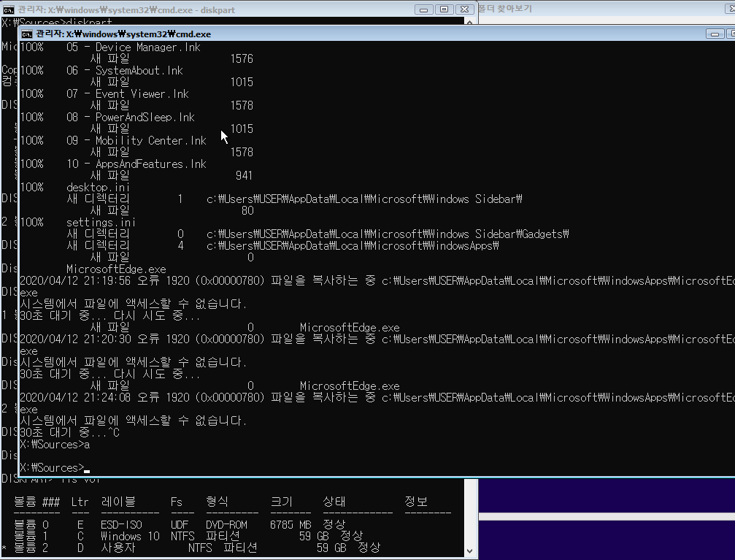Image resolution: width=735 pixels, height=560 pixels.
Task: Click the diskpart cmd.exe title bar text
Action: 126,9
